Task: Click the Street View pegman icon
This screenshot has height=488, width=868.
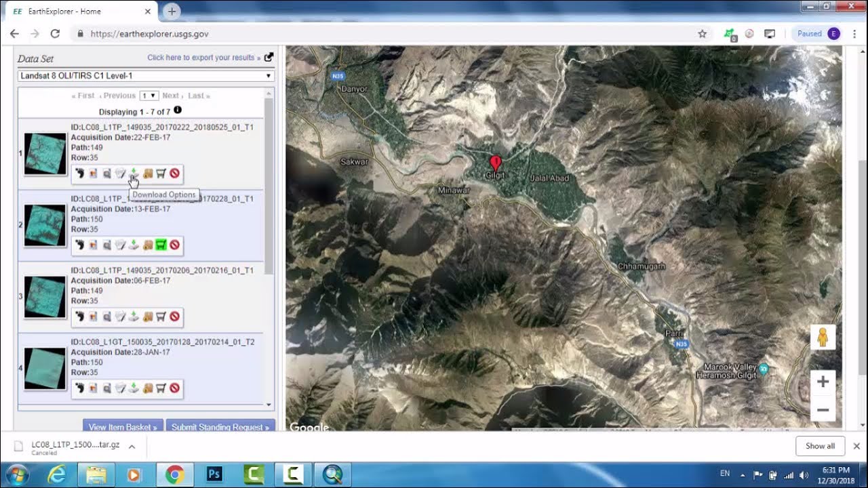Action: pos(823,337)
